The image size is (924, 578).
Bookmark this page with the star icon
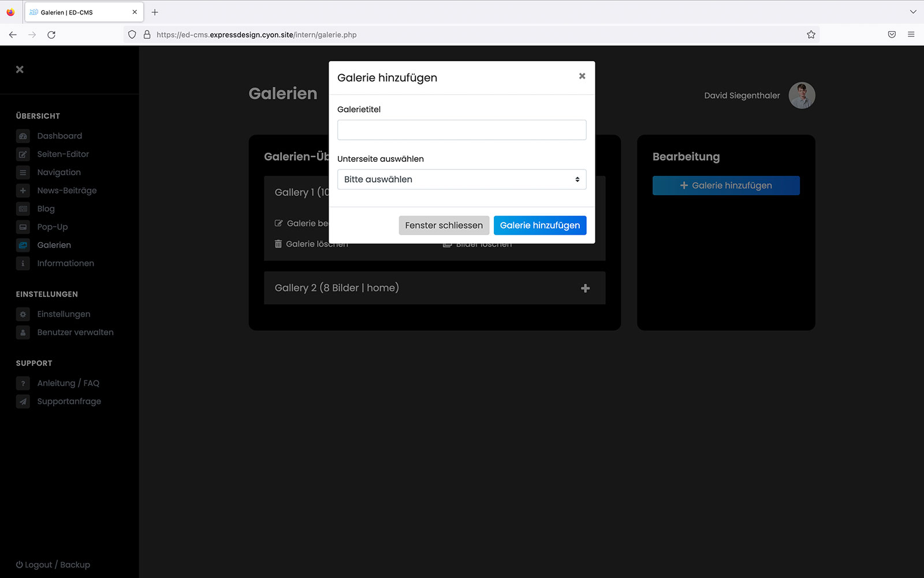(811, 35)
